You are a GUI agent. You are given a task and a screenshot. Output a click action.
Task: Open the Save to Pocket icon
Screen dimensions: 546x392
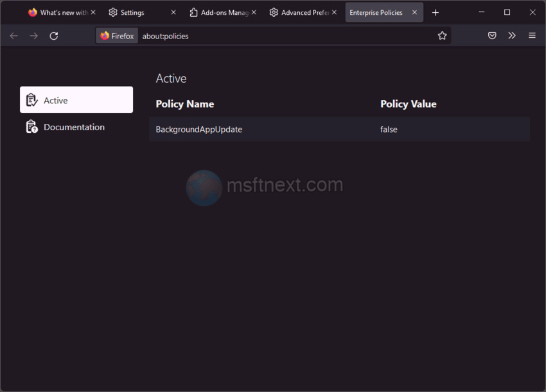click(x=492, y=36)
